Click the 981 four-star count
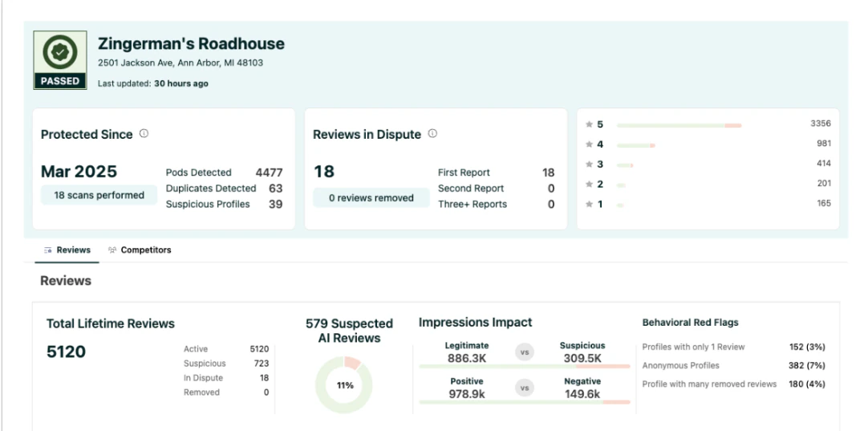Image resolution: width=868 pixels, height=431 pixels. [824, 144]
